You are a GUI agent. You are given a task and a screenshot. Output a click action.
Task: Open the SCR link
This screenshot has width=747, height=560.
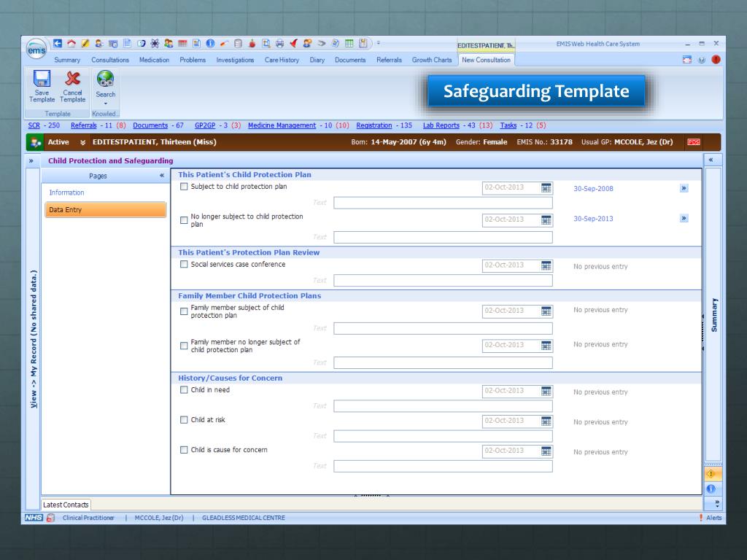(x=34, y=125)
